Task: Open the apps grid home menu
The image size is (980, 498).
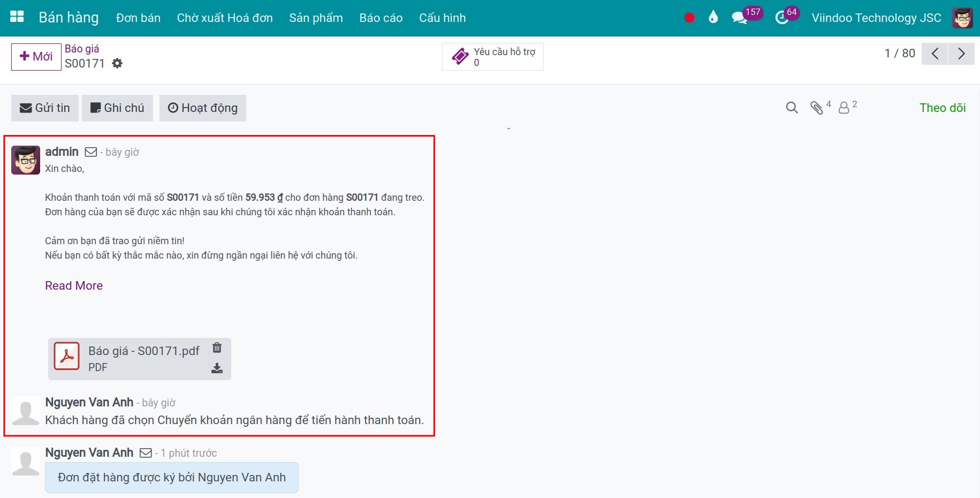Action: tap(17, 17)
